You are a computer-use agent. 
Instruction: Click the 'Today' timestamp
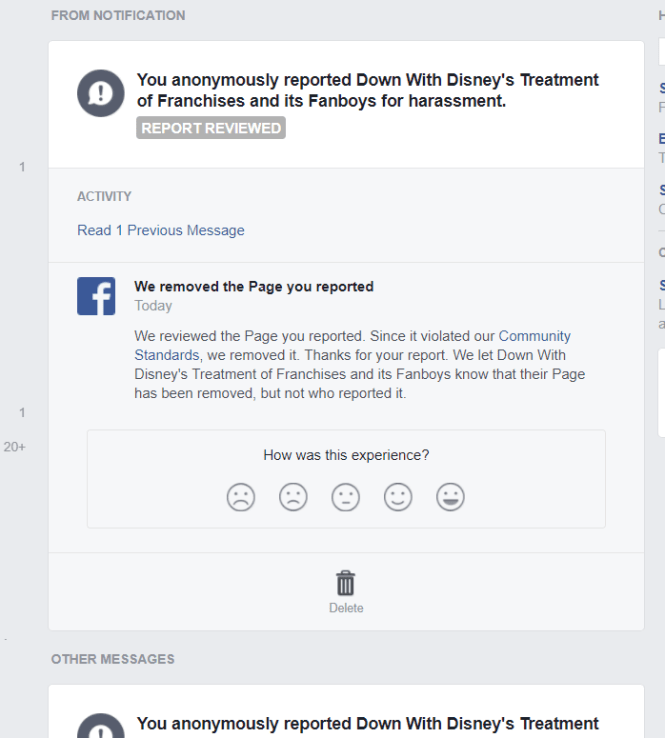(x=153, y=306)
